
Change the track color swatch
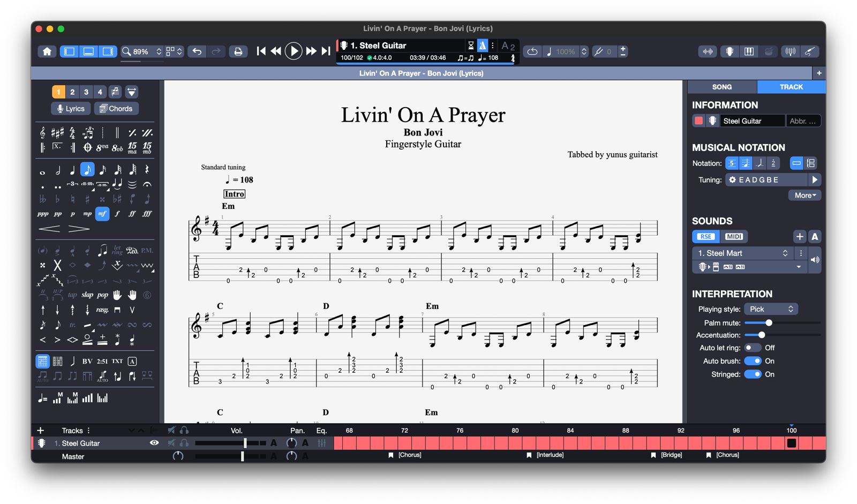click(698, 121)
